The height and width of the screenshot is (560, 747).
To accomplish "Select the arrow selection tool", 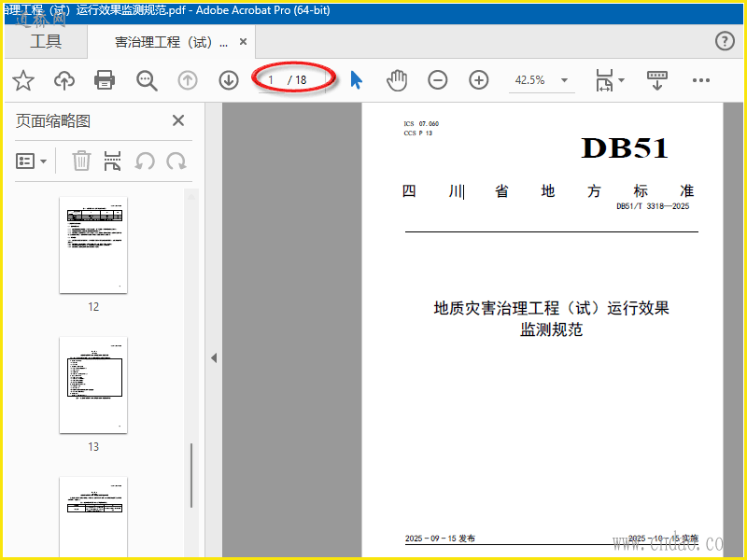I will point(357,80).
